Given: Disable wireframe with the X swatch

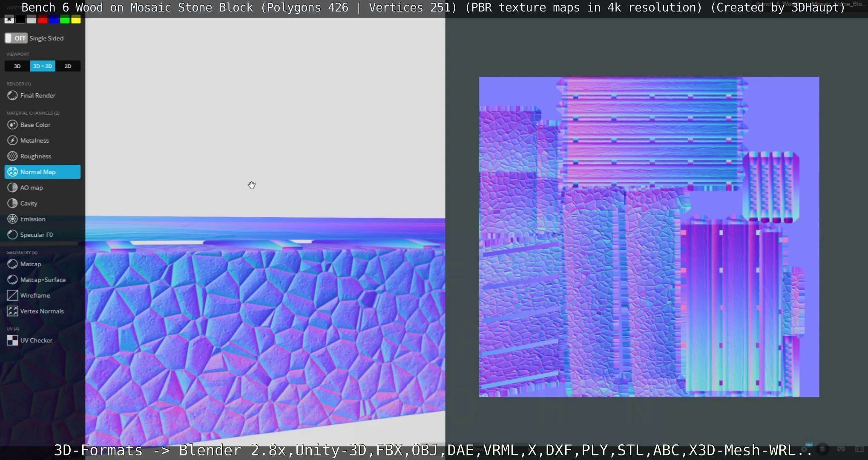Looking at the screenshot, I should coord(9,20).
